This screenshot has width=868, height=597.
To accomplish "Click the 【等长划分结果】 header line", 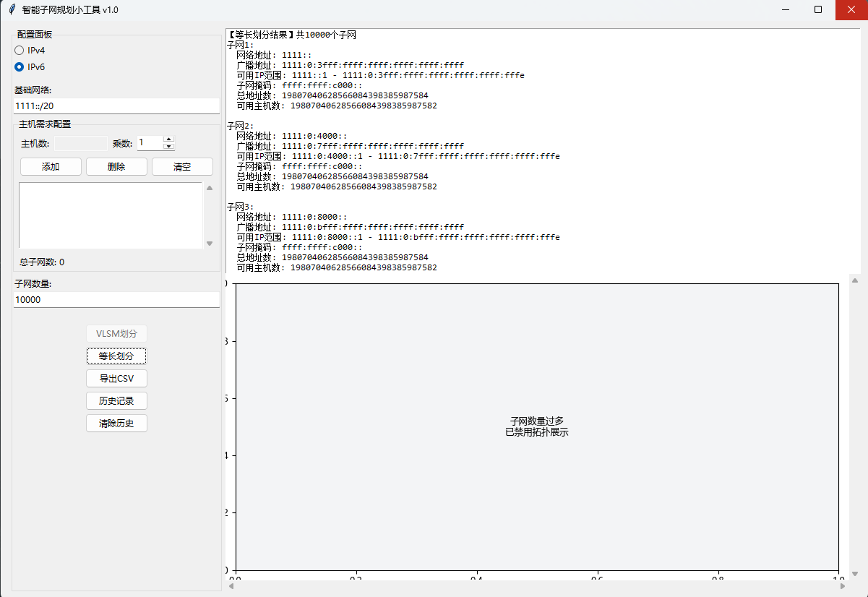I will click(291, 35).
